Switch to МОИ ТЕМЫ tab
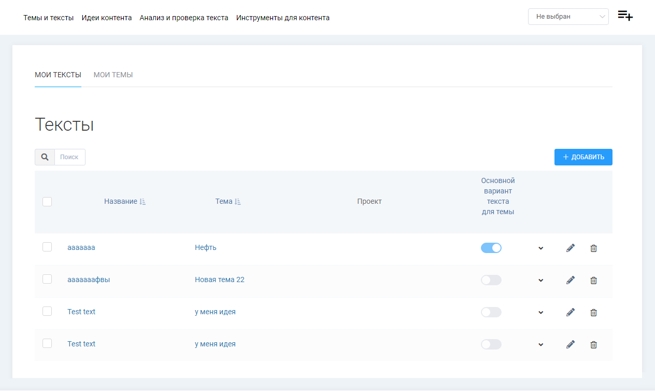 (113, 75)
